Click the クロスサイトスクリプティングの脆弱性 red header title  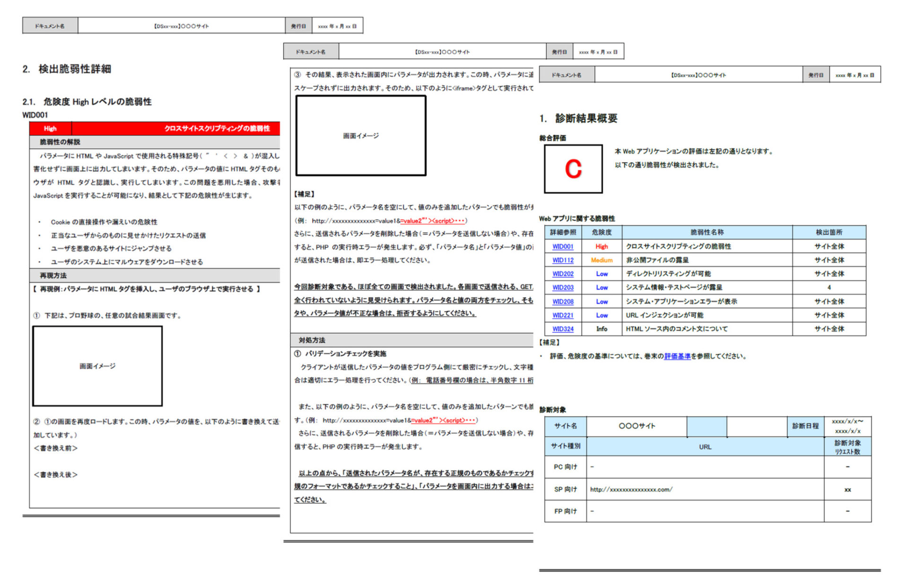pyautogui.click(x=217, y=128)
